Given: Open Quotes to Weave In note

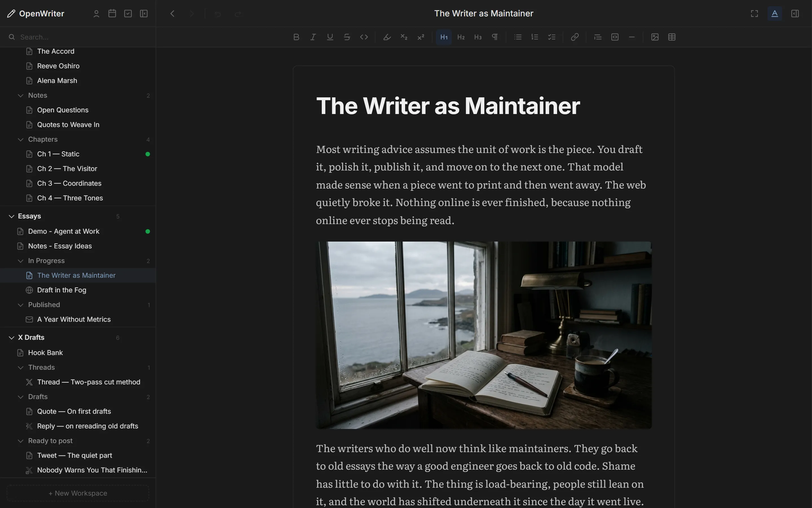Looking at the screenshot, I should (78, 125).
